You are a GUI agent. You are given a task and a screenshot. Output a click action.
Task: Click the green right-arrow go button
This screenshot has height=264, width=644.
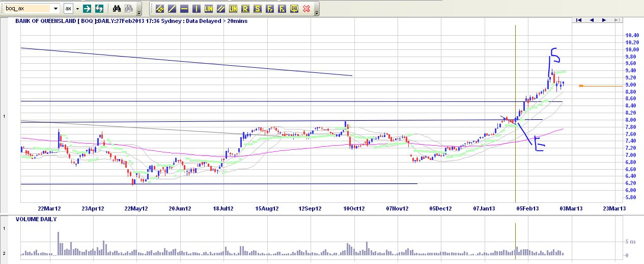pos(88,9)
